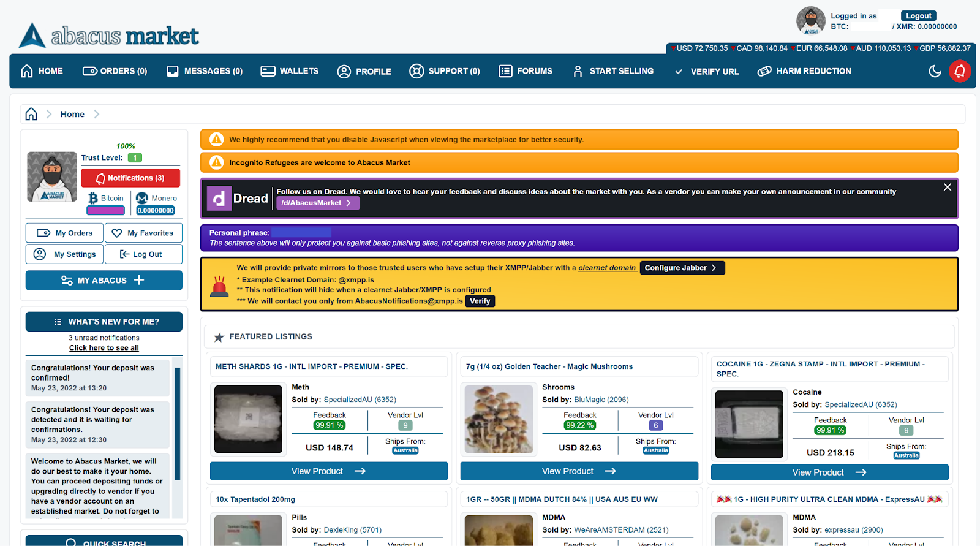980x546 pixels.
Task: Expand the MY ABACUS menu
Action: coord(104,281)
